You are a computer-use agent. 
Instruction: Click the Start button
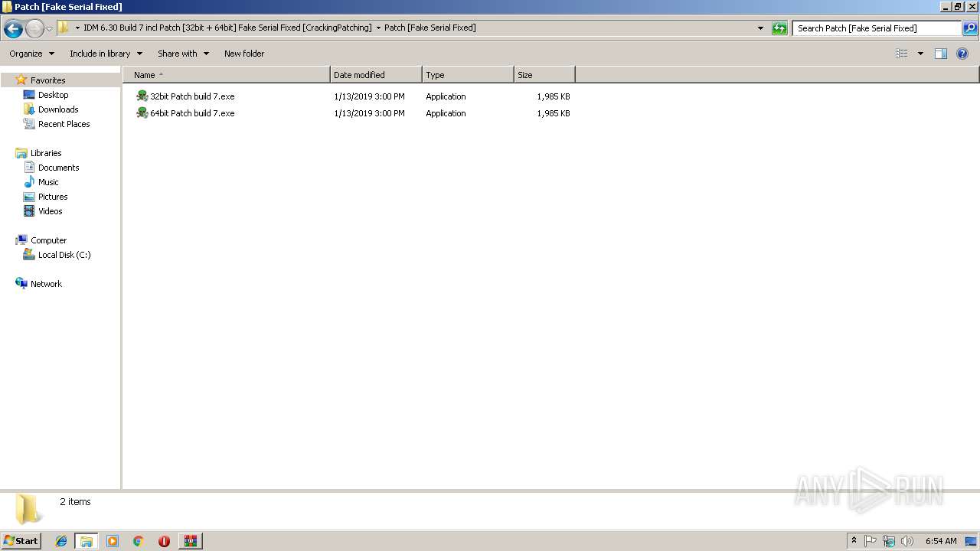(x=21, y=541)
